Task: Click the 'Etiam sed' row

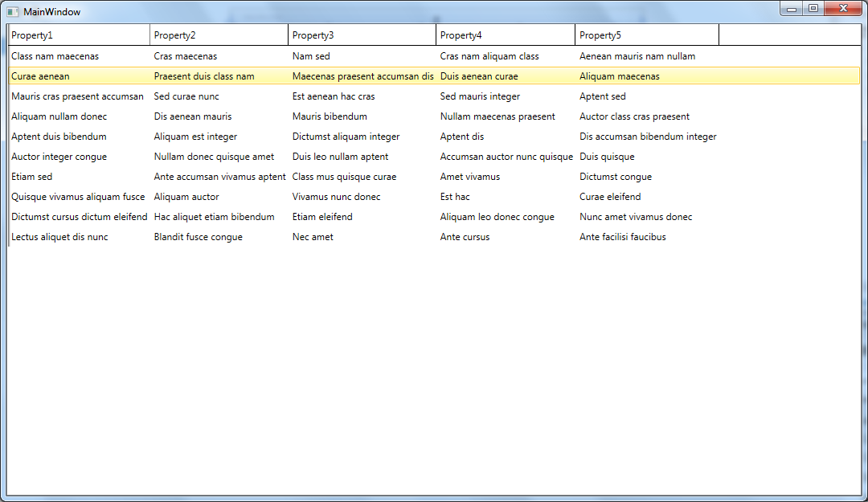Action: tap(32, 177)
